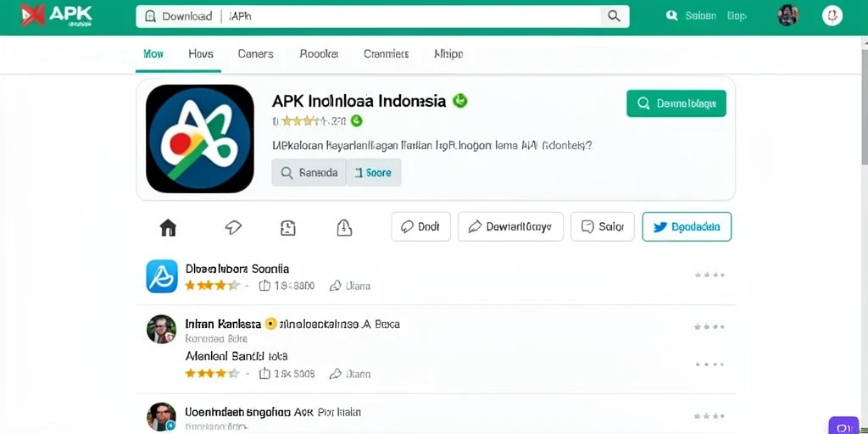Click the yellow badge next to Inhan Kanlasta
The width and height of the screenshot is (868, 434).
270,324
